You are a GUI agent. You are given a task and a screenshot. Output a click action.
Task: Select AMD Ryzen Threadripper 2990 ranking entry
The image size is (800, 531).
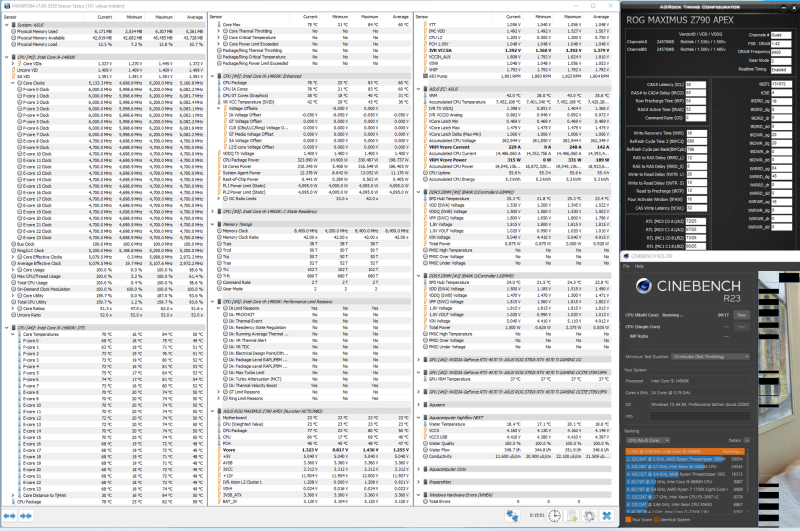click(685, 459)
